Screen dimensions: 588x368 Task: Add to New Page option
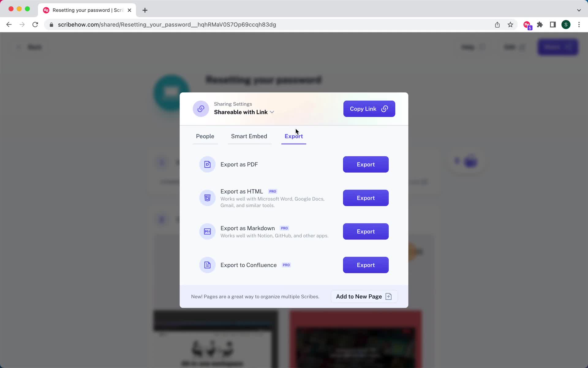(363, 296)
